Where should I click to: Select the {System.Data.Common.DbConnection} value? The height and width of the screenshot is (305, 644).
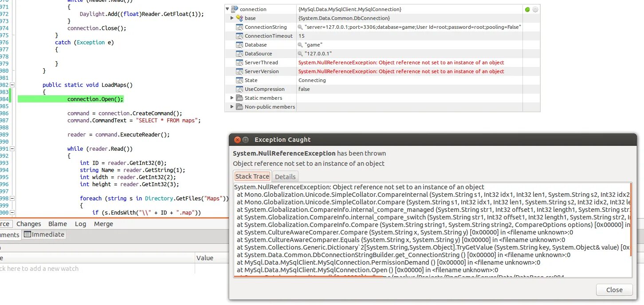tap(344, 18)
